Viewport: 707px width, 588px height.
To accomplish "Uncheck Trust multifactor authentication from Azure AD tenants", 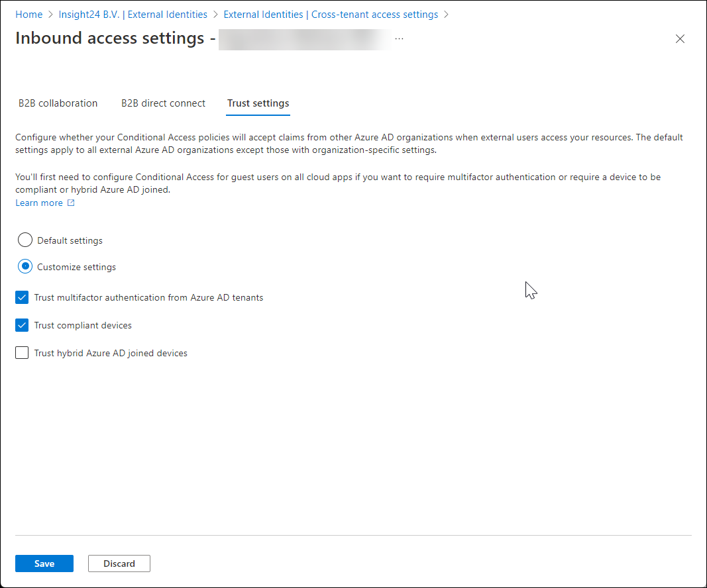I will coord(22,297).
